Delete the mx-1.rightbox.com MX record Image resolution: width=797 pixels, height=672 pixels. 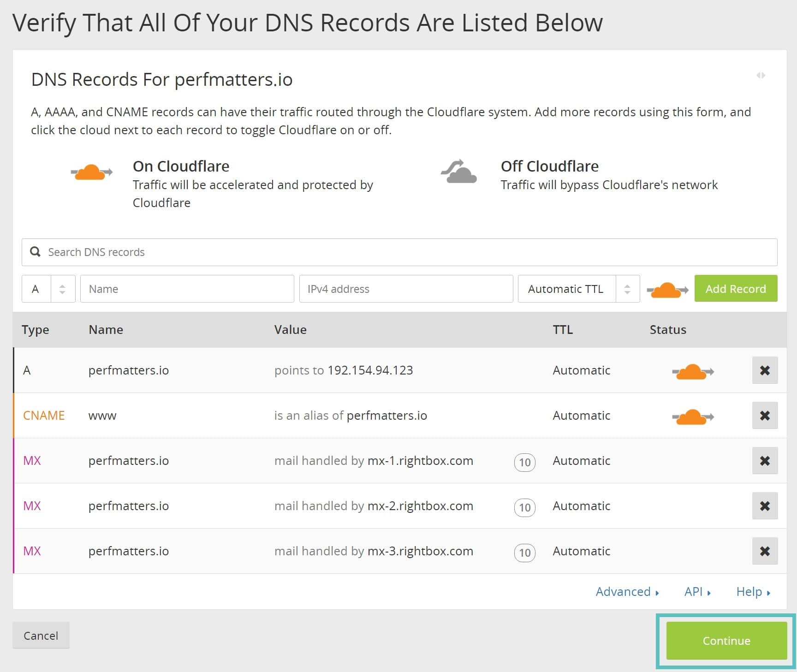click(765, 460)
